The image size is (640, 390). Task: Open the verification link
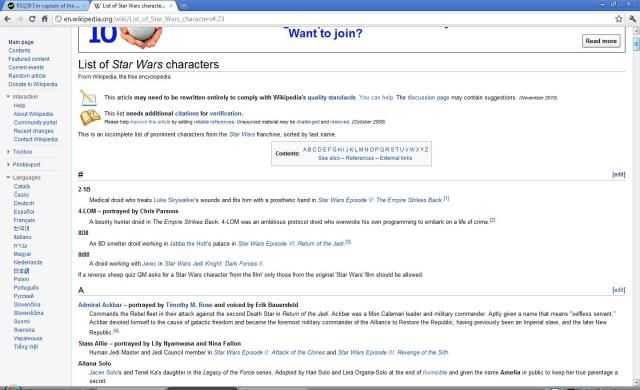225,114
